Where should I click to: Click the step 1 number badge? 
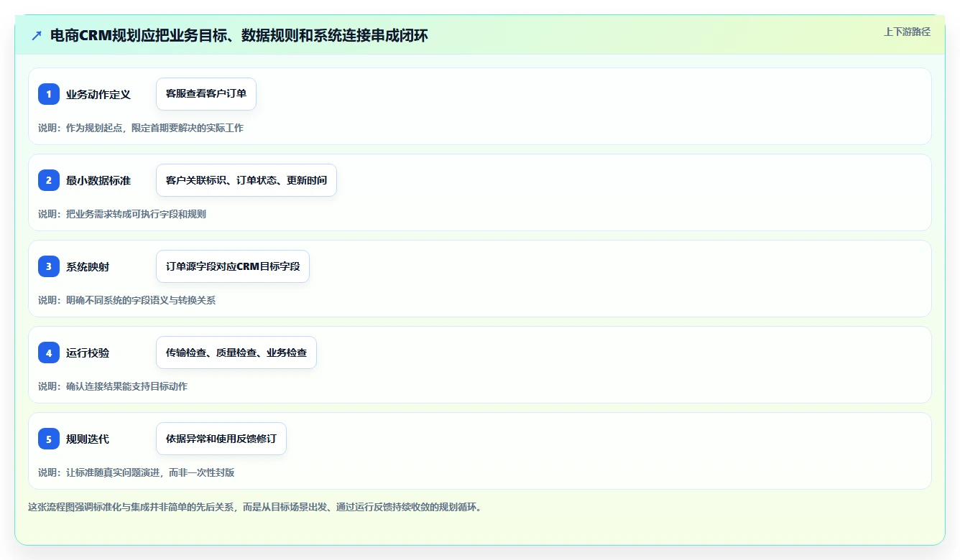click(49, 94)
